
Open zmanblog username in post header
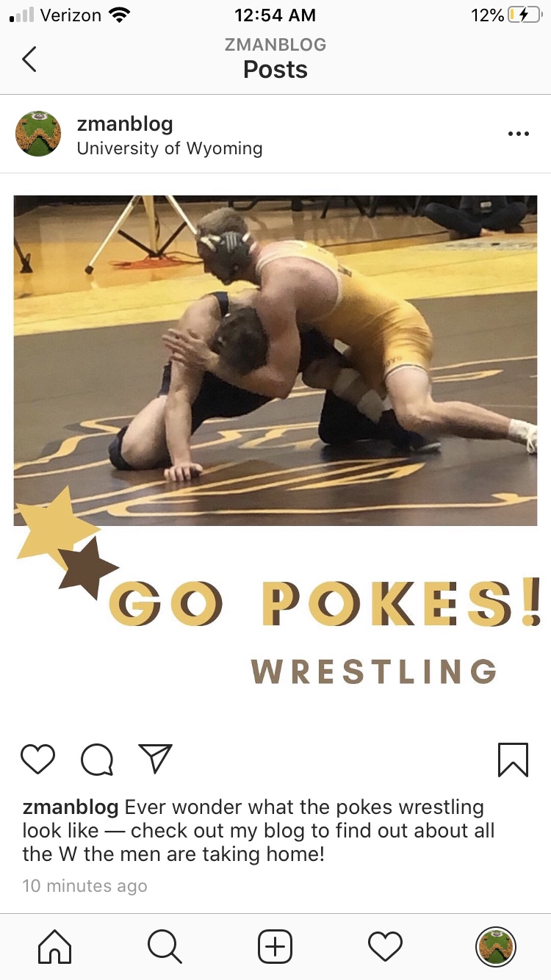125,123
